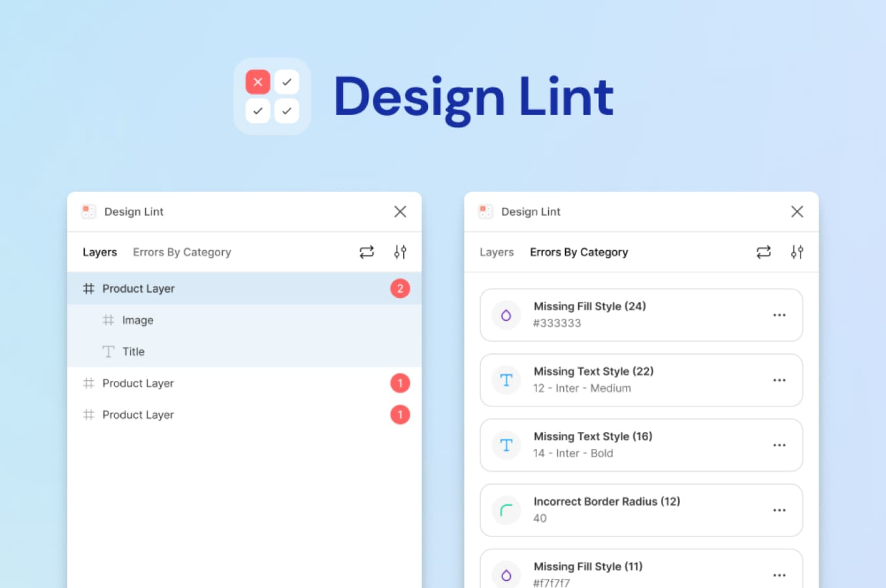Click the error badge on the second Product Layer

(x=400, y=383)
